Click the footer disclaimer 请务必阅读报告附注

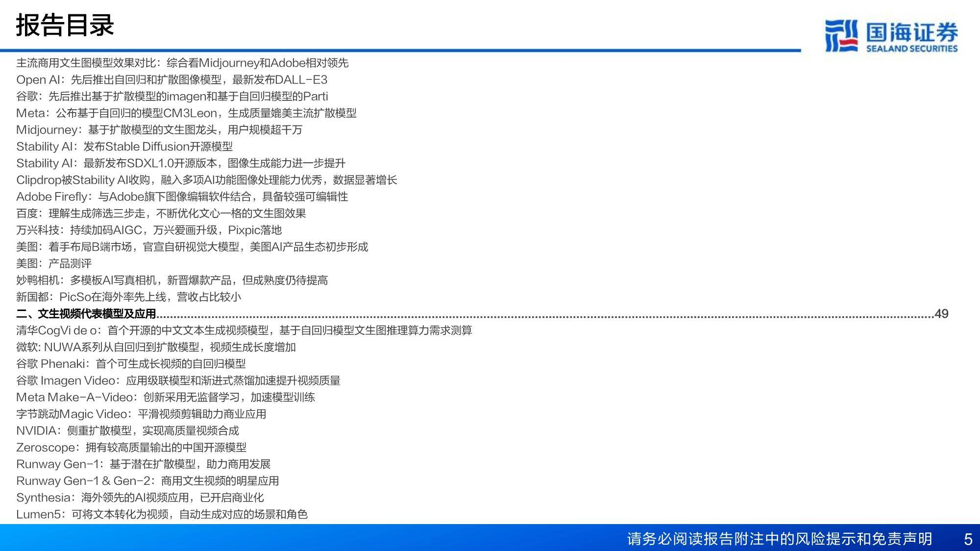(780, 539)
